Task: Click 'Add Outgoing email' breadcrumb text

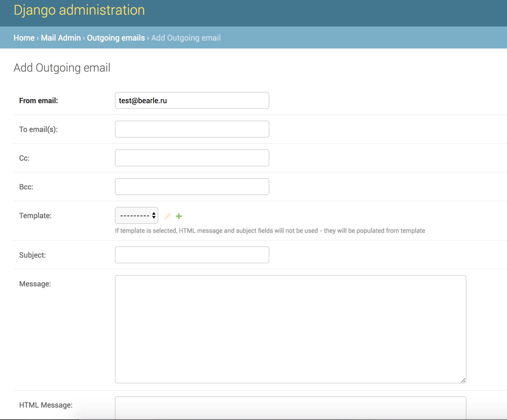Action: (x=186, y=38)
